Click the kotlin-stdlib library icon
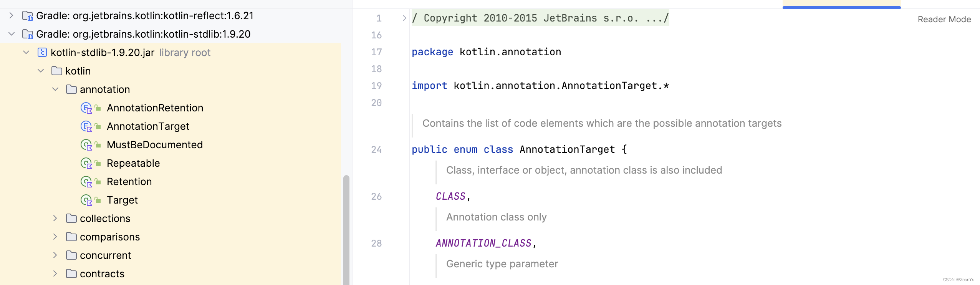The image size is (980, 285). [x=28, y=34]
